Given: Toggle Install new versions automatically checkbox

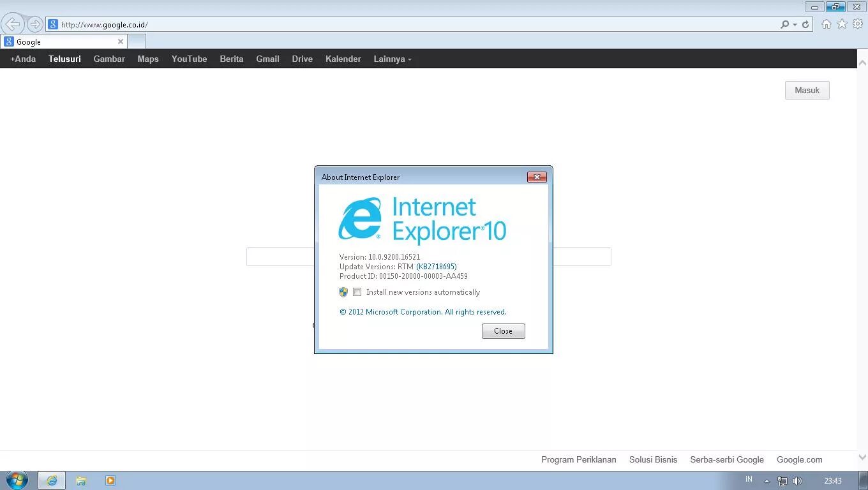Looking at the screenshot, I should [357, 292].
